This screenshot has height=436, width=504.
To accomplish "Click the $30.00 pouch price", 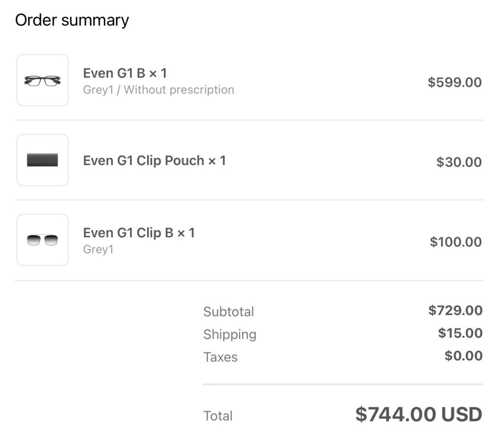I will 459,162.
